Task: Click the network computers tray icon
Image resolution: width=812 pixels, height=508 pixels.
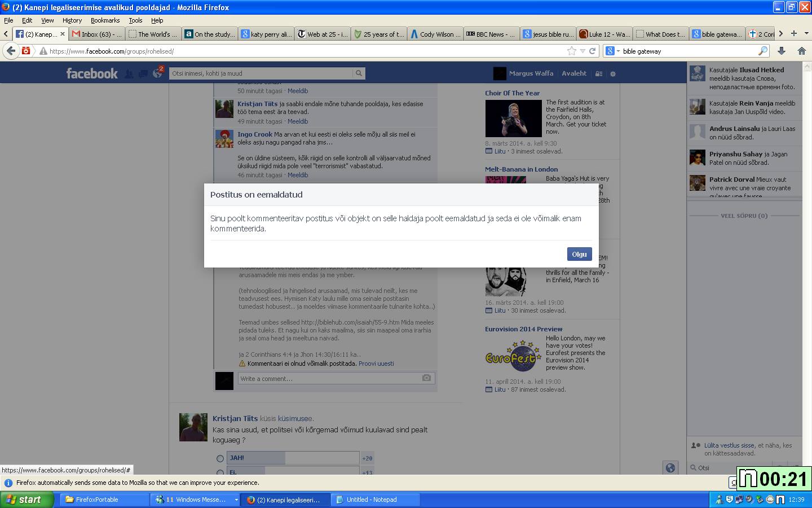Action: pyautogui.click(x=739, y=500)
